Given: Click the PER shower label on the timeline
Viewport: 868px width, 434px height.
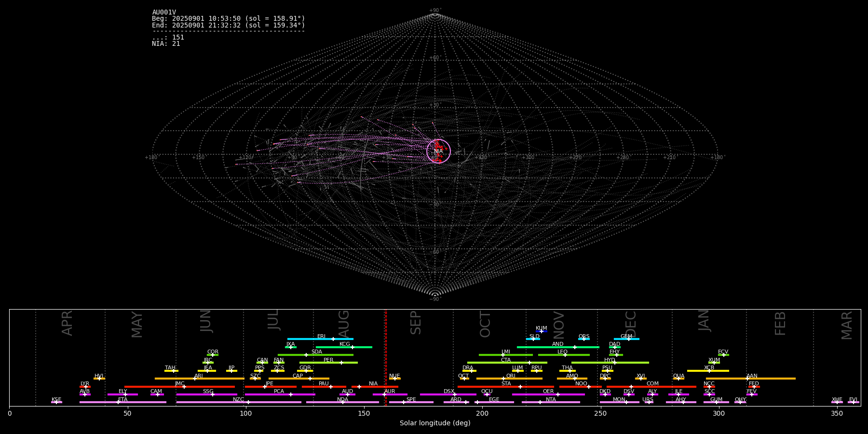Looking at the screenshot, I should [x=328, y=360].
